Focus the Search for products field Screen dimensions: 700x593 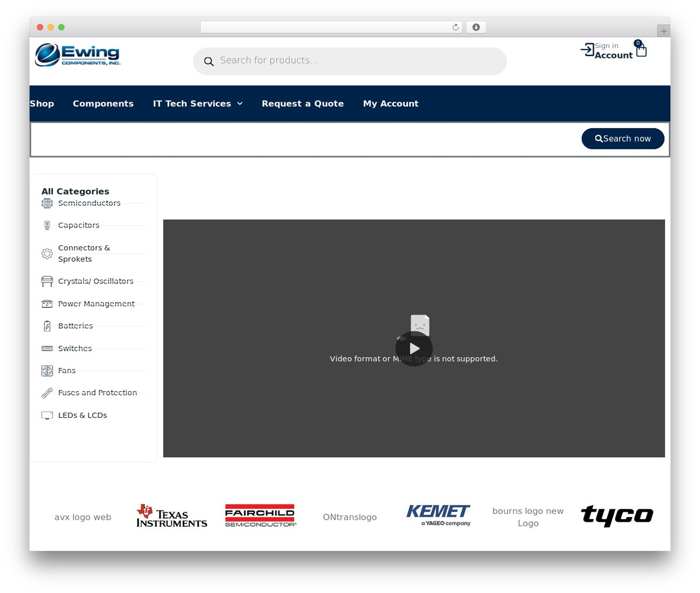click(x=350, y=61)
